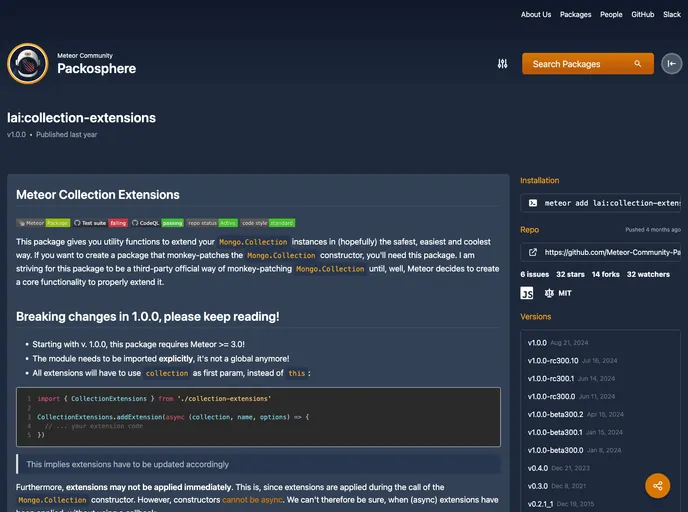Click the external link icon next to repo URL
Viewport: 688px width, 512px height.
pyautogui.click(x=533, y=252)
